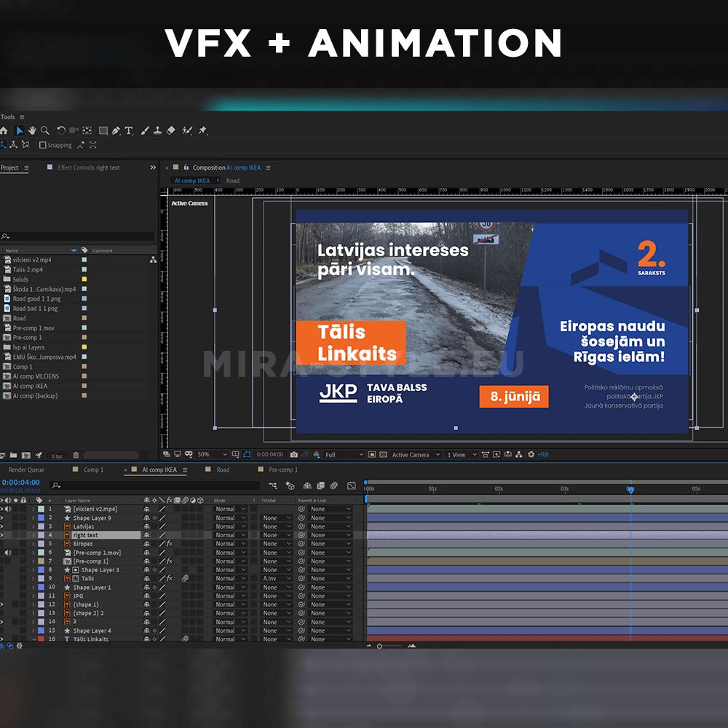This screenshot has height=728, width=728.
Task: Select the Puppet Pin tool
Action: tap(202, 131)
